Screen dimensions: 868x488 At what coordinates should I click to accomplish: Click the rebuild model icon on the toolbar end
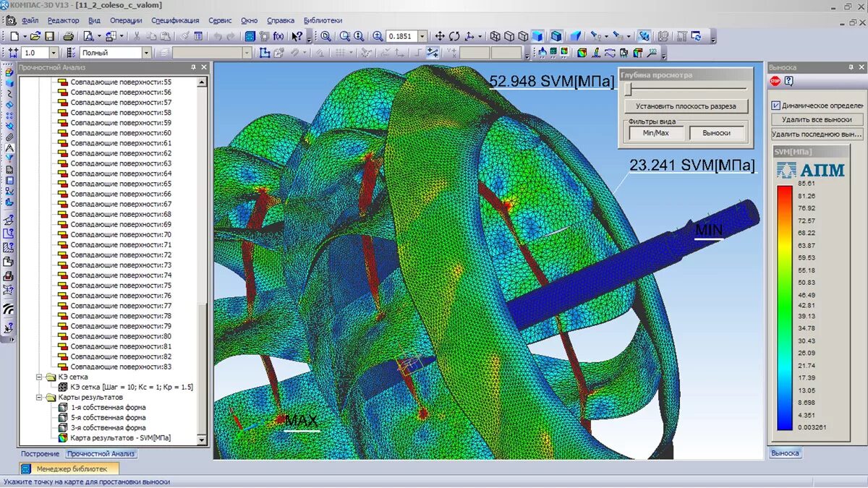pos(696,36)
